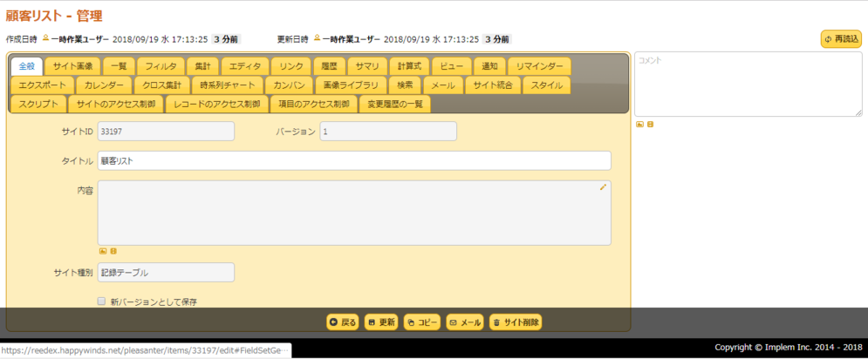Open the 検索 tab
This screenshot has width=868, height=359.
tap(406, 85)
